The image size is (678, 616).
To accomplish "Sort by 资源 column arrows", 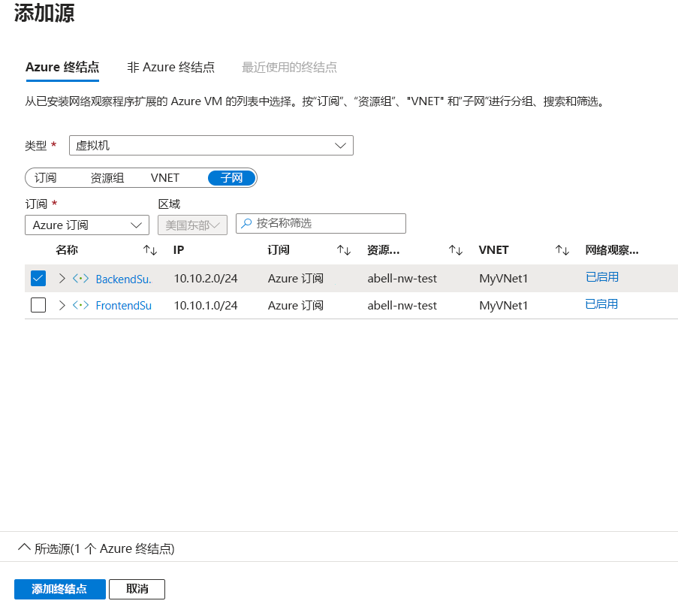I will click(x=455, y=250).
